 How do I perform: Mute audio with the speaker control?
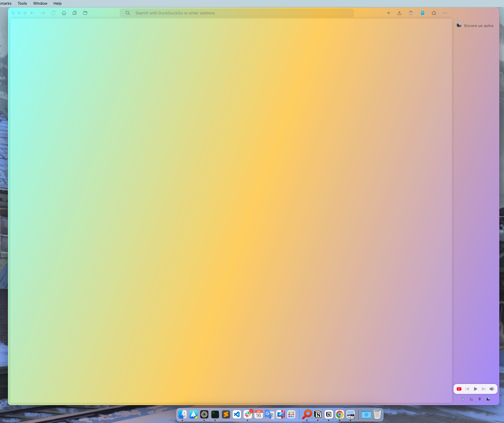click(x=492, y=389)
